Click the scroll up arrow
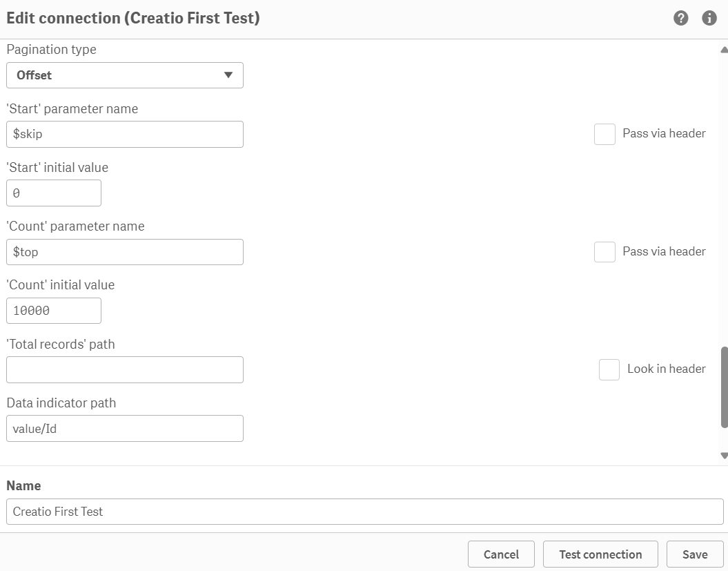 pos(724,50)
